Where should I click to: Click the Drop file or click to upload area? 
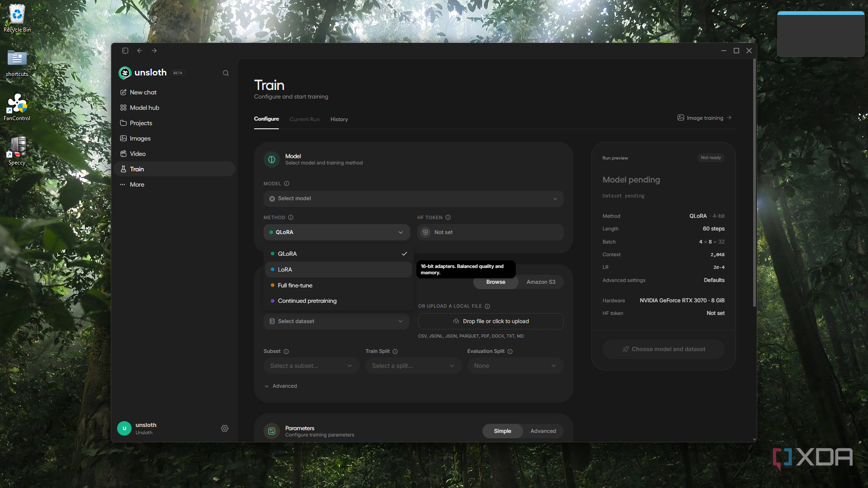tap(491, 321)
